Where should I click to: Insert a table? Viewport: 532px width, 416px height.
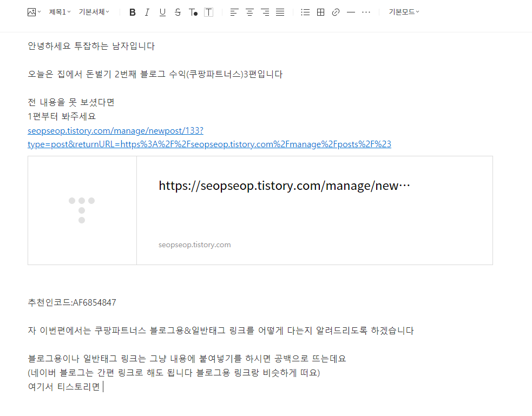pos(320,12)
